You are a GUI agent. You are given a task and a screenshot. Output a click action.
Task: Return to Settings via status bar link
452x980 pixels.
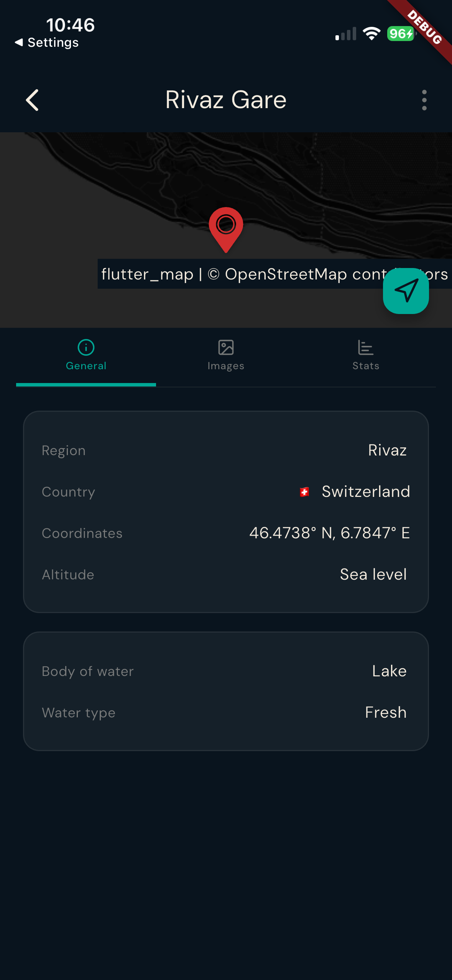pyautogui.click(x=47, y=43)
